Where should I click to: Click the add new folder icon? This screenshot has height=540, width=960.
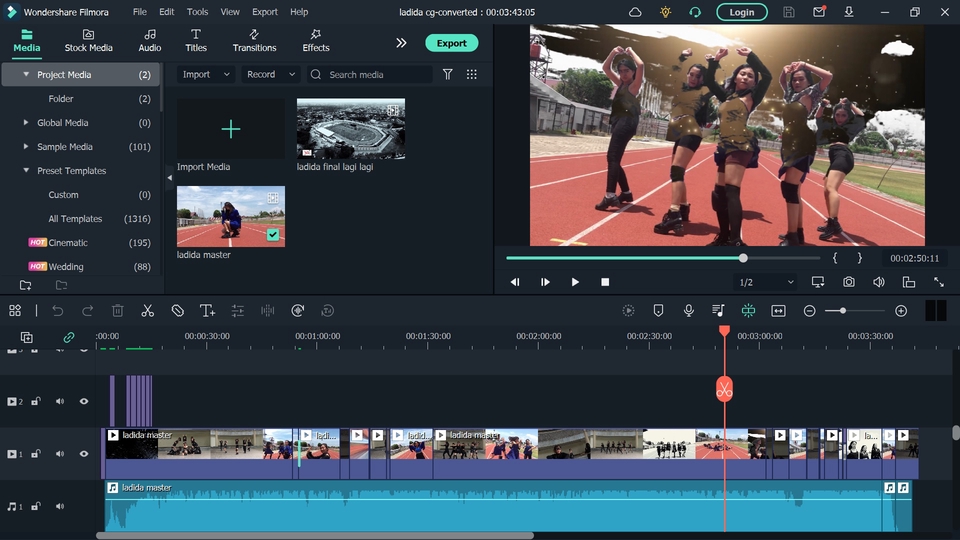(x=25, y=285)
